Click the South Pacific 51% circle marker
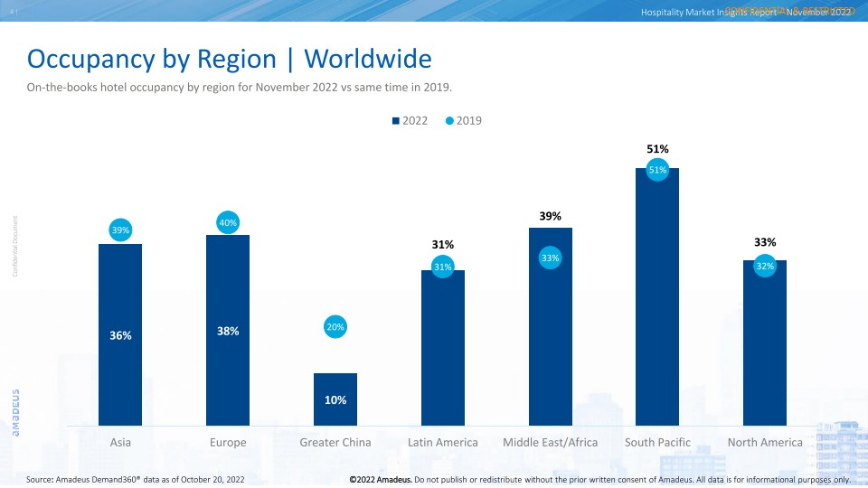 (x=657, y=170)
